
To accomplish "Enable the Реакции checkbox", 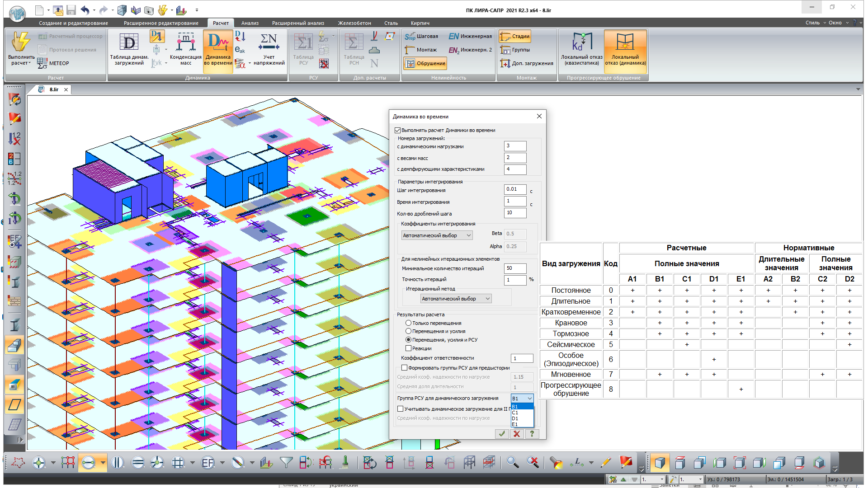I will [409, 348].
